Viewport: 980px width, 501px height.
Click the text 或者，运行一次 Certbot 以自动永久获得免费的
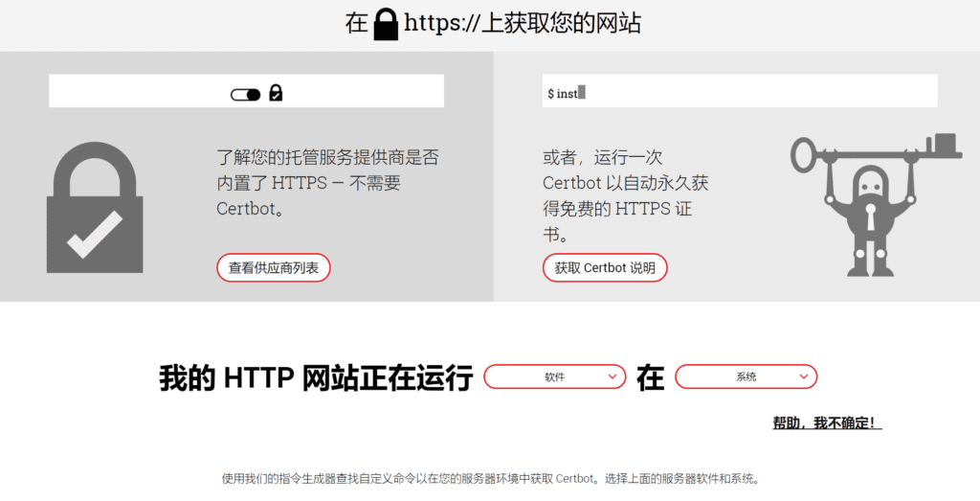point(626,195)
